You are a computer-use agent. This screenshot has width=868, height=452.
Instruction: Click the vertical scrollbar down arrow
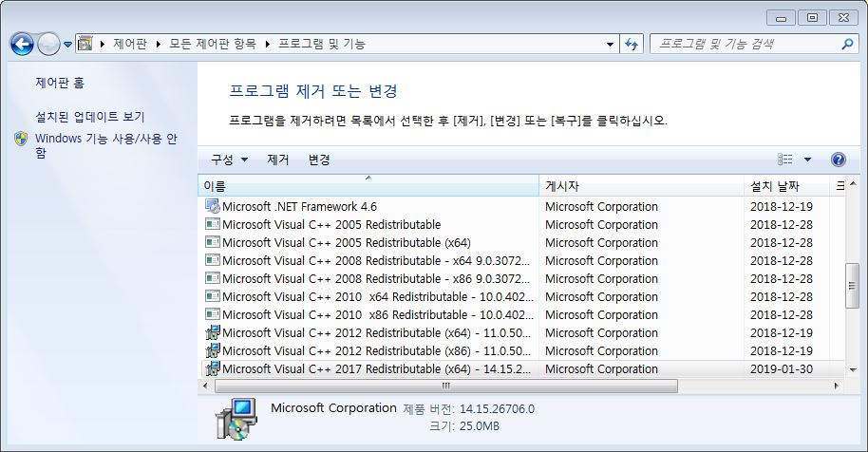(x=853, y=370)
